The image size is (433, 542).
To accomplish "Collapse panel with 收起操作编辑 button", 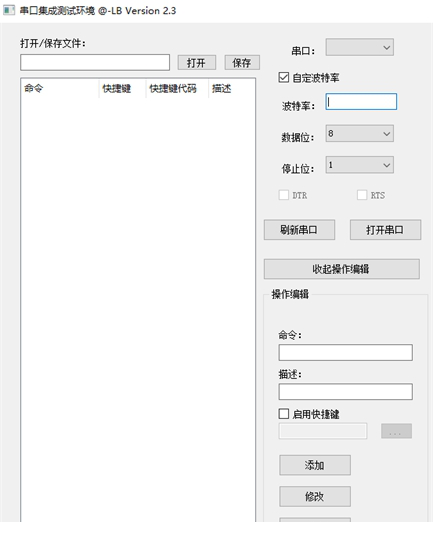I will coord(342,269).
